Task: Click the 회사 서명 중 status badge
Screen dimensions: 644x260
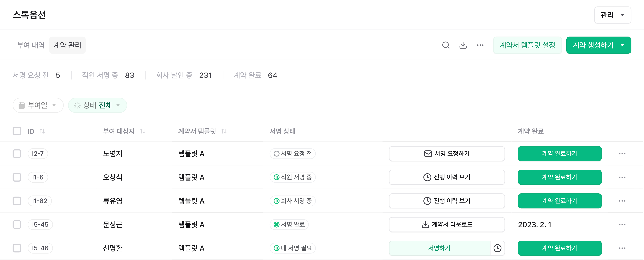Action: (x=293, y=201)
